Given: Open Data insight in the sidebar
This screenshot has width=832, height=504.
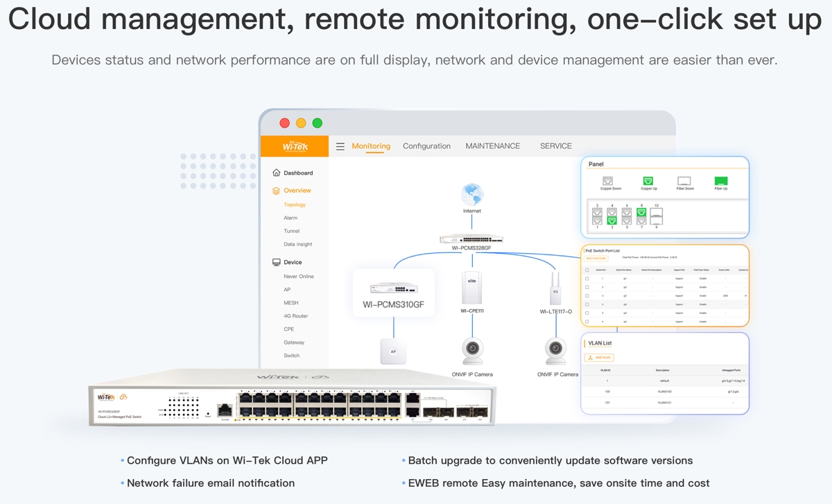Looking at the screenshot, I should point(297,244).
